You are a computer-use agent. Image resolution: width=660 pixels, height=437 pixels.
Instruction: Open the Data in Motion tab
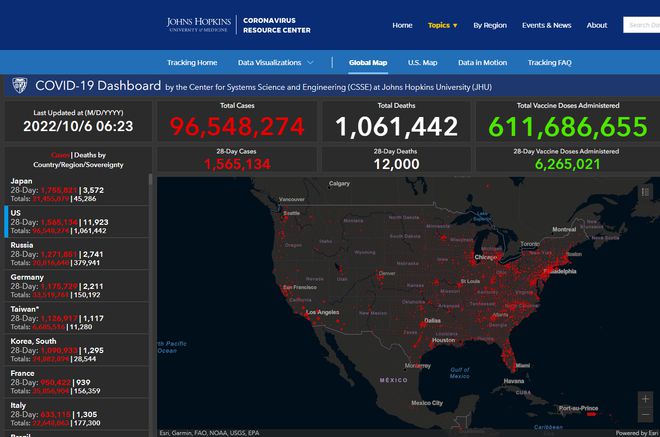482,62
